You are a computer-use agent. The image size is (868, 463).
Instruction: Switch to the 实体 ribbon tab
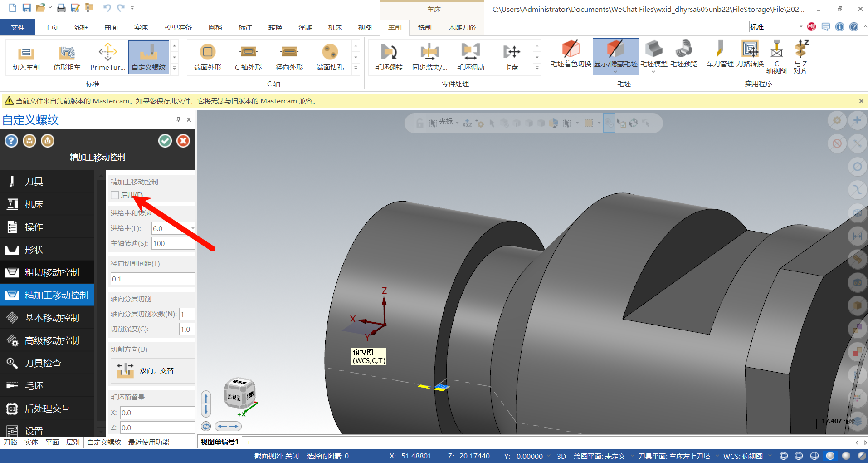pyautogui.click(x=141, y=27)
